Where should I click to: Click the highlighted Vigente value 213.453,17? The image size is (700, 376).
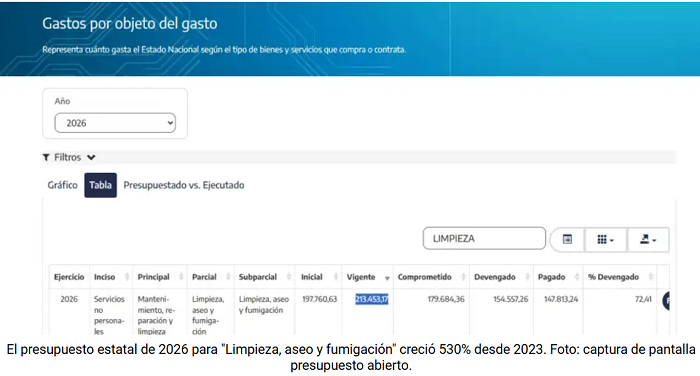point(372,299)
